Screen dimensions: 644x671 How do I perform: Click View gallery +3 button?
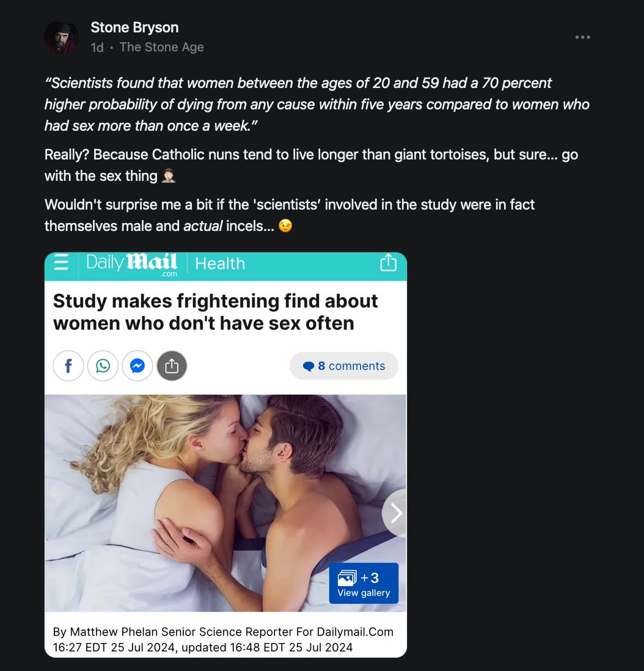tap(364, 583)
